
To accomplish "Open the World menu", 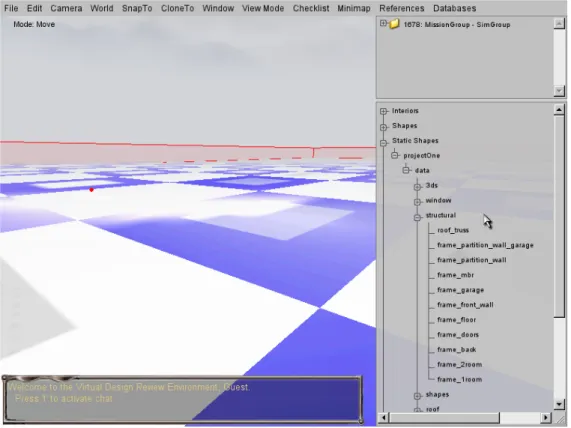I will (x=102, y=8).
